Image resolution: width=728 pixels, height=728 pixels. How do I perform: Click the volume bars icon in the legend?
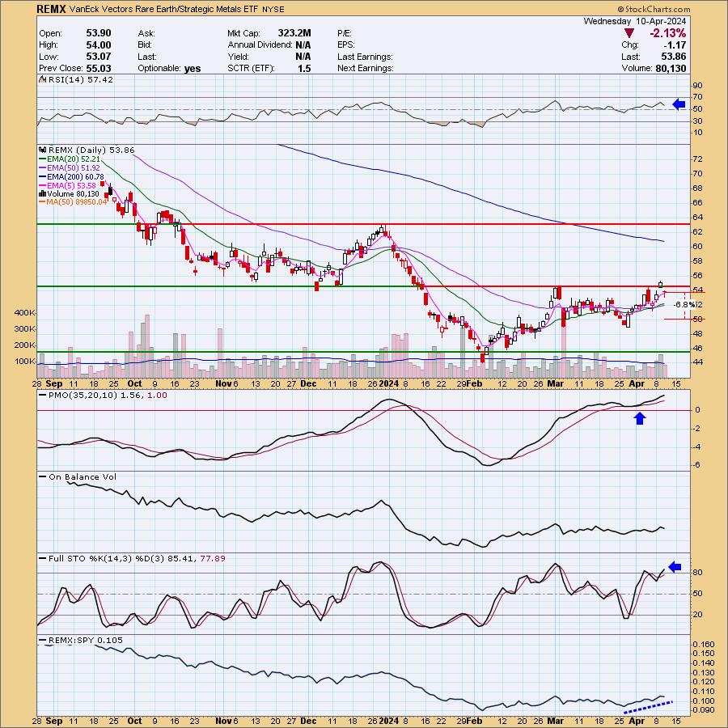(42, 193)
